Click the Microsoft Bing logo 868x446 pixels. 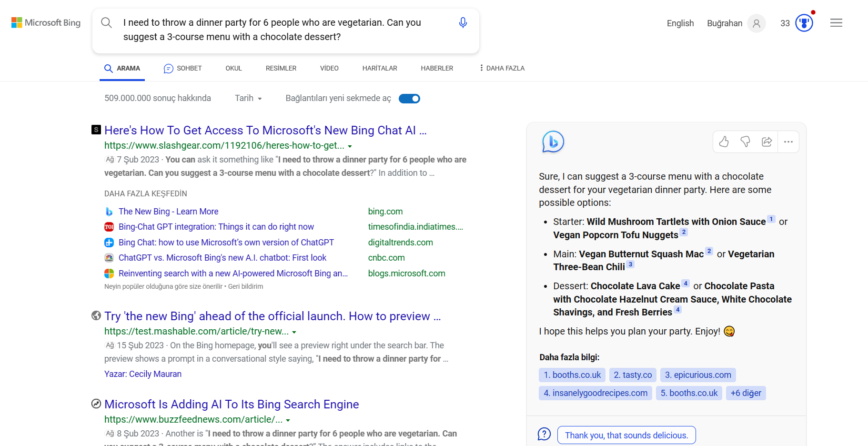point(46,22)
